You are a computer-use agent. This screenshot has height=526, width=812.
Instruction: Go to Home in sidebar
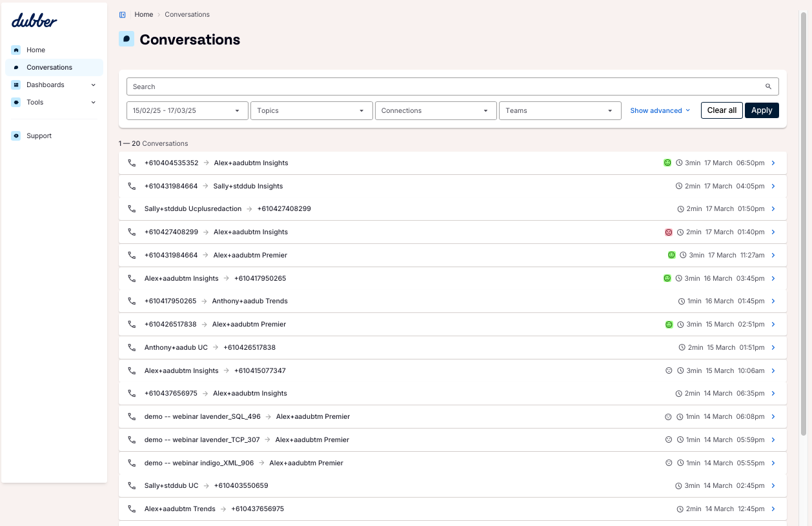tap(54, 50)
